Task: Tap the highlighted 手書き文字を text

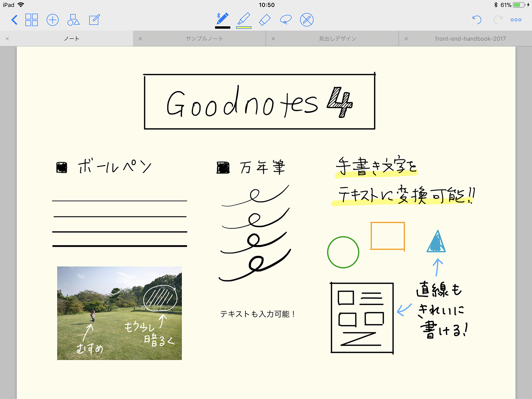Action: 376,166
